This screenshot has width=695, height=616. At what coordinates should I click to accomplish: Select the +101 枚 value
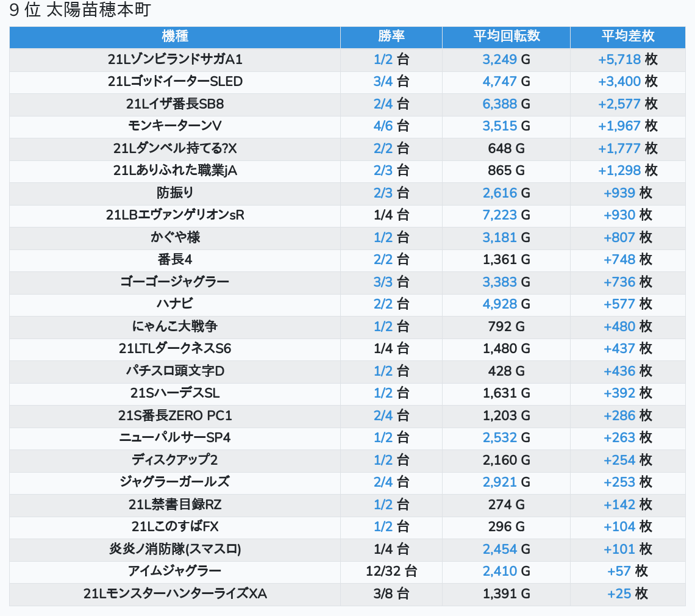coord(627,549)
